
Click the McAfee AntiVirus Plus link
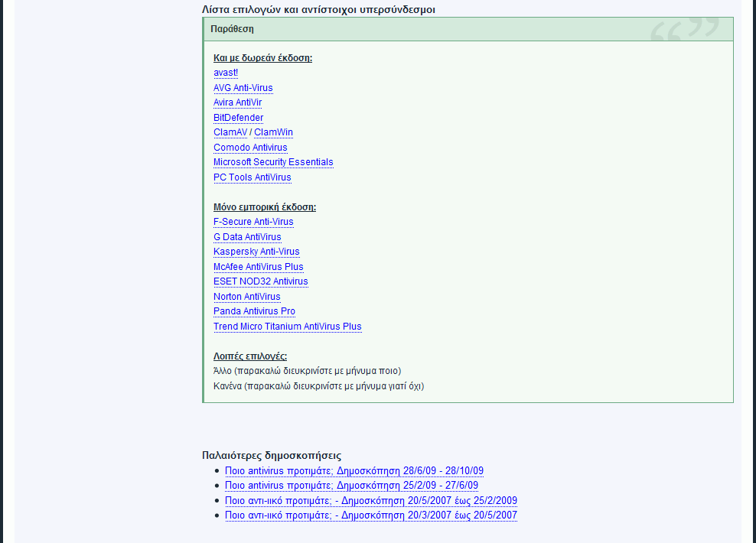259,267
